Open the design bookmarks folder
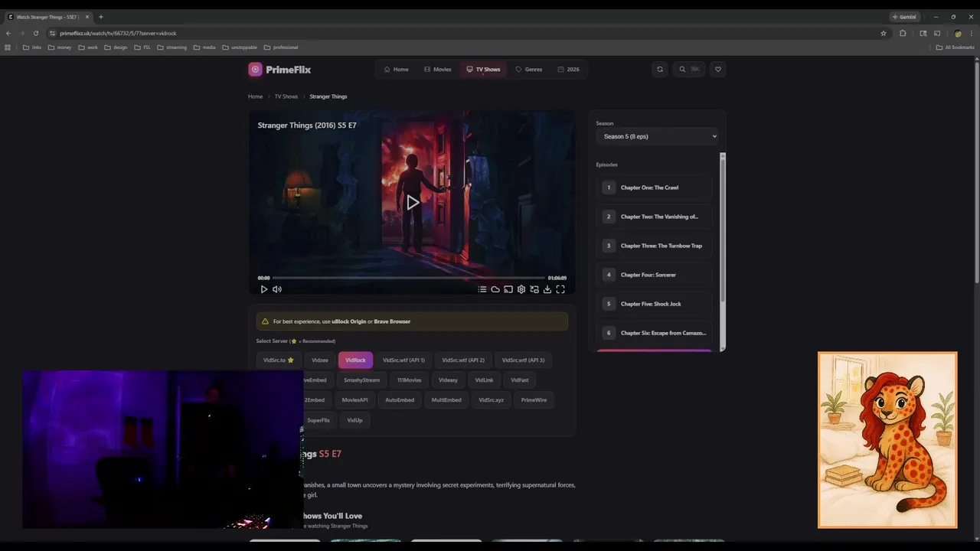 click(x=116, y=47)
